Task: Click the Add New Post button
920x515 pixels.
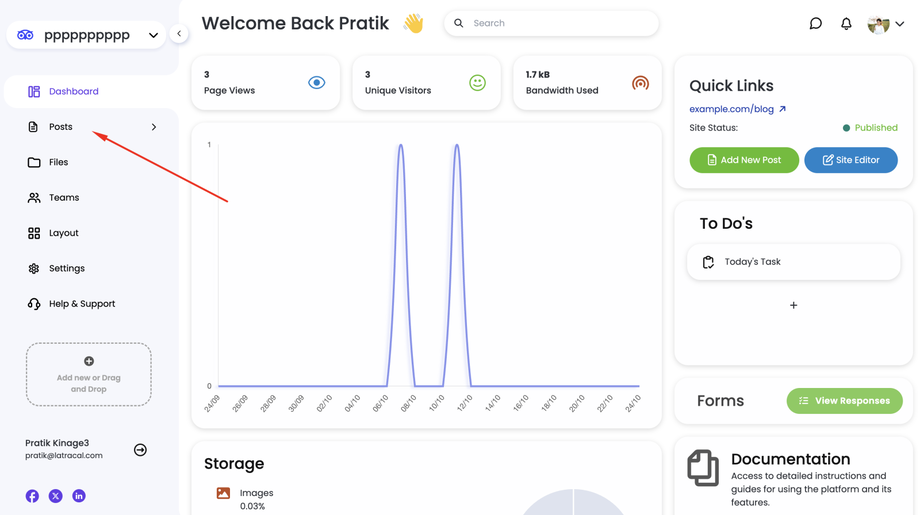Action: 743,160
